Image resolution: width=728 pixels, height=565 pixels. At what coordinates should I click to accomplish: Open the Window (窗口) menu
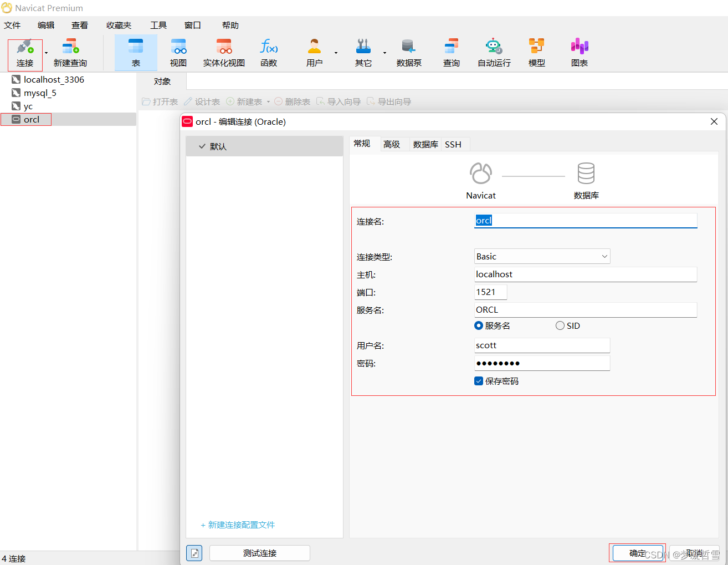[193, 25]
